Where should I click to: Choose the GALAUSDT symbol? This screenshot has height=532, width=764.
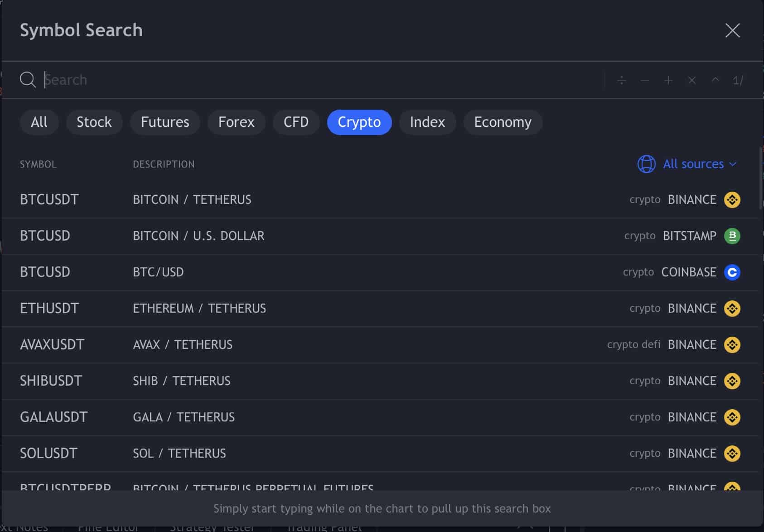(380, 417)
